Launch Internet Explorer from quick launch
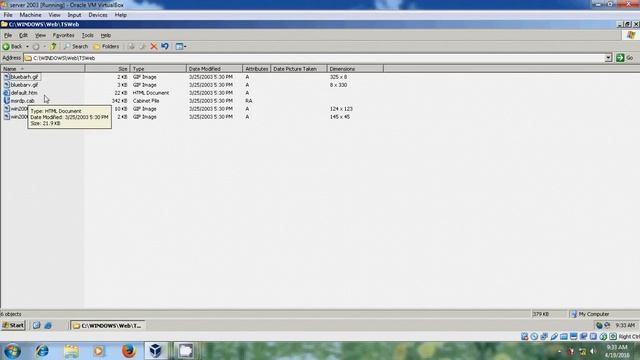 pyautogui.click(x=48, y=325)
